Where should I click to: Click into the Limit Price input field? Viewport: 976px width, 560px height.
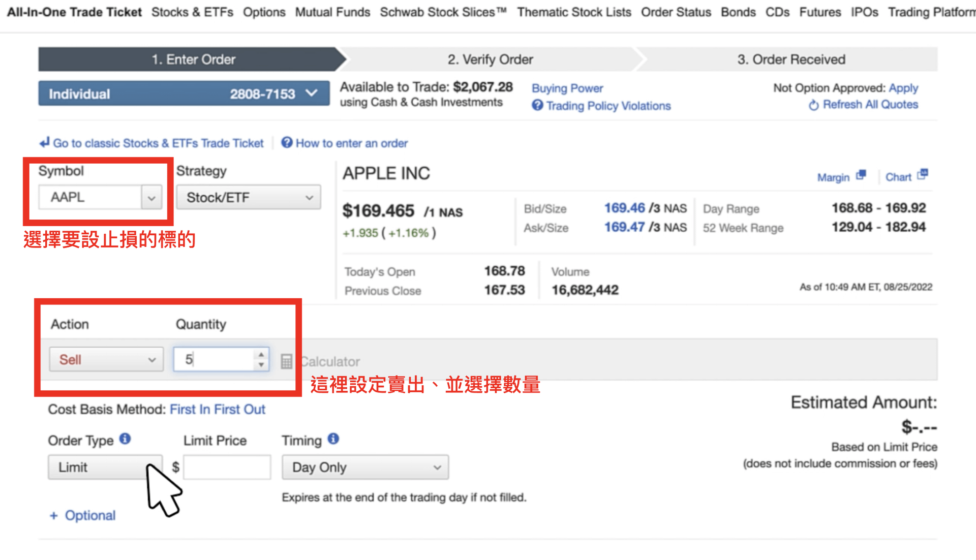tap(227, 467)
